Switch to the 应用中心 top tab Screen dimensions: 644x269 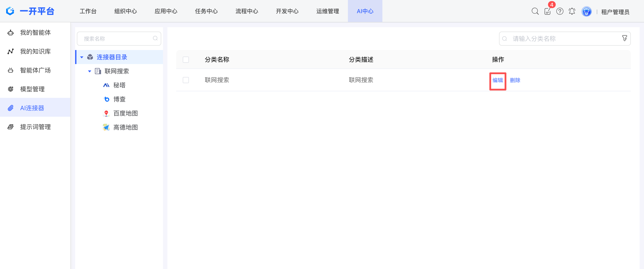[x=166, y=11]
